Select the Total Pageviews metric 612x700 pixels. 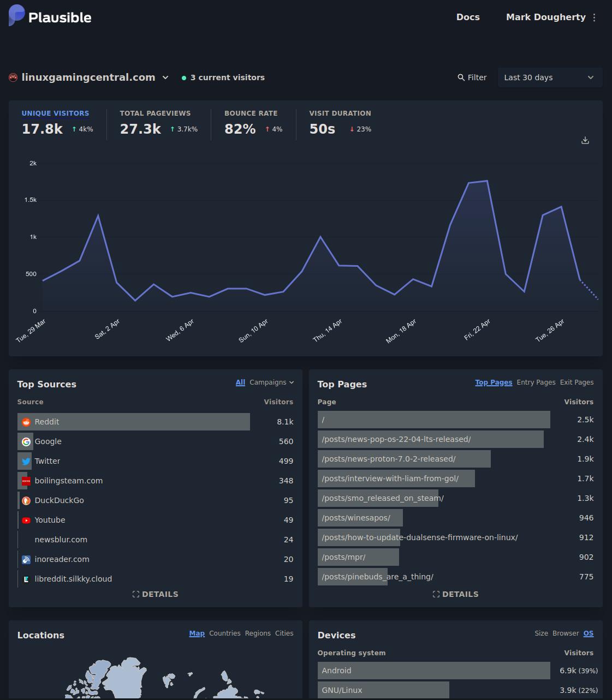coord(159,122)
